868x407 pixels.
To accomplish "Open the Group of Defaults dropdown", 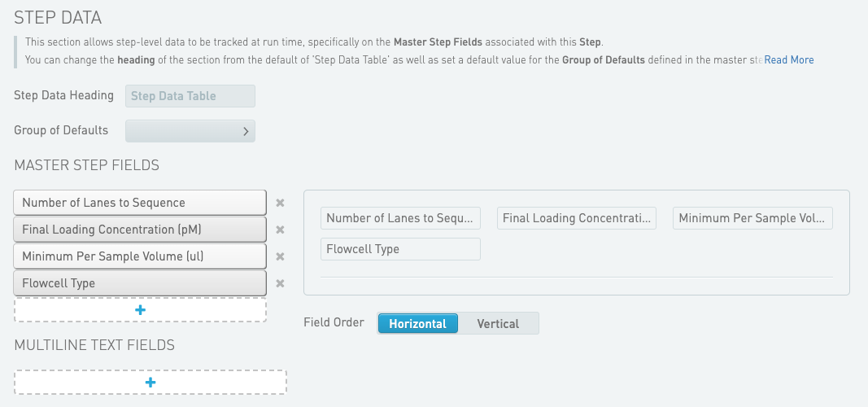I will (x=190, y=131).
